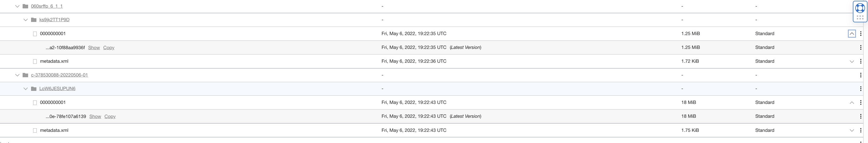This screenshot has width=868, height=143.
Task: Open the help lifebuoy icon
Action: pyautogui.click(x=860, y=8)
